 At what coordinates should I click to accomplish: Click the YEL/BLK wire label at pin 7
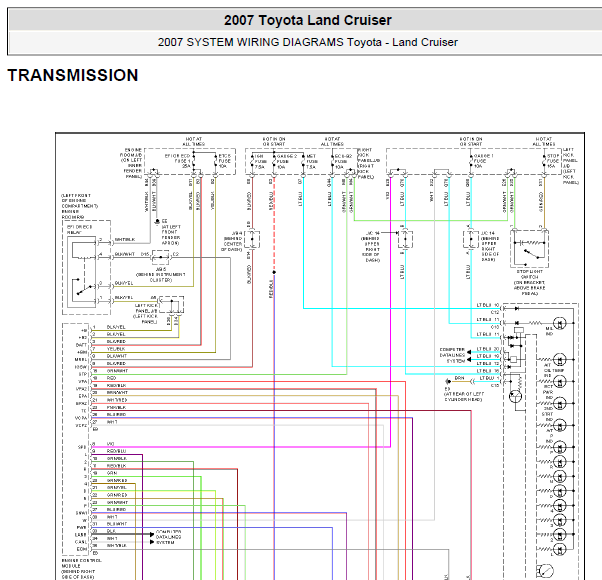(x=116, y=349)
